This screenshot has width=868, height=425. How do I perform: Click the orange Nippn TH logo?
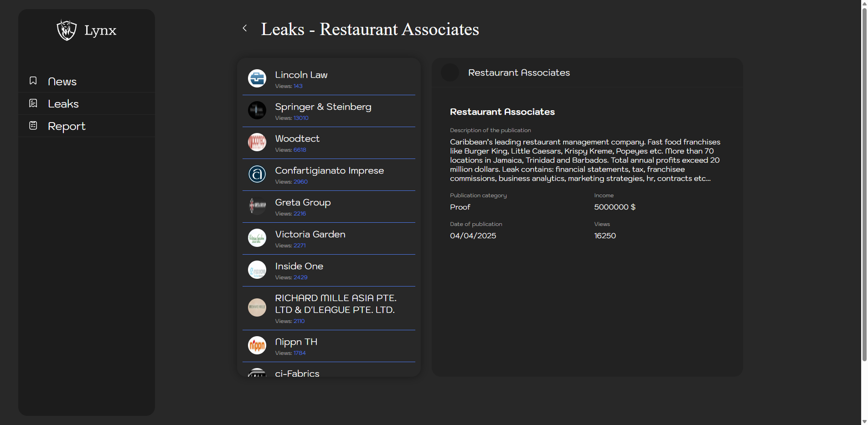click(x=257, y=345)
